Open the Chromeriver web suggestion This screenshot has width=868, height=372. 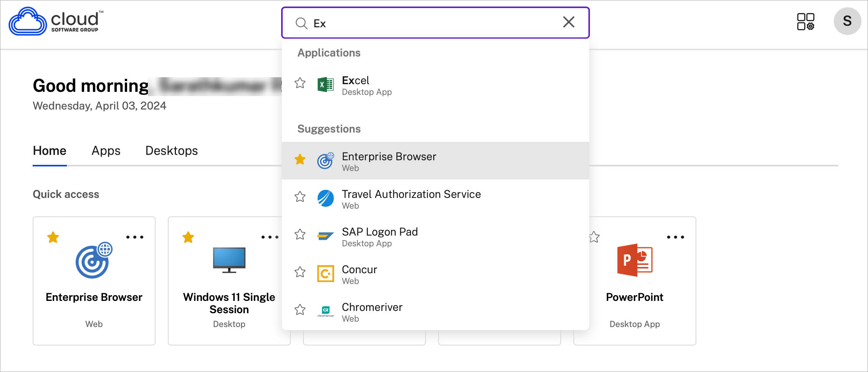436,311
